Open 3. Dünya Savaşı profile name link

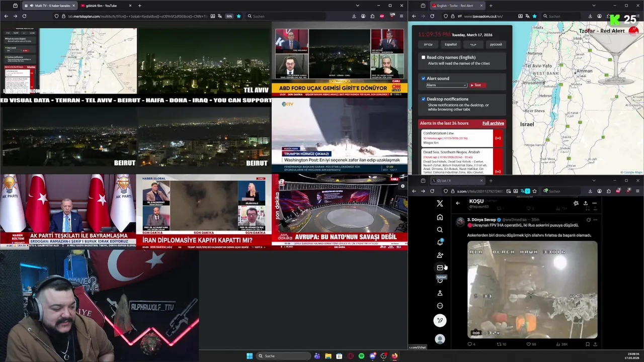(x=482, y=220)
